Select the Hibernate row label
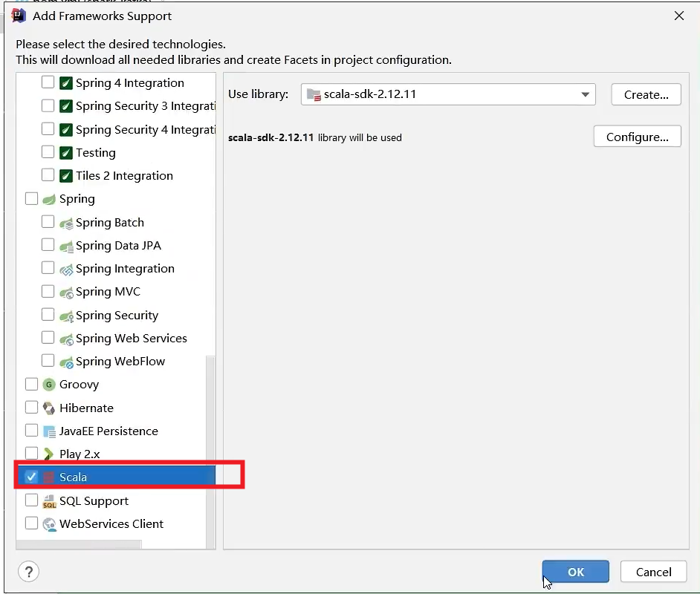This screenshot has height=594, width=700. pyautogui.click(x=86, y=408)
